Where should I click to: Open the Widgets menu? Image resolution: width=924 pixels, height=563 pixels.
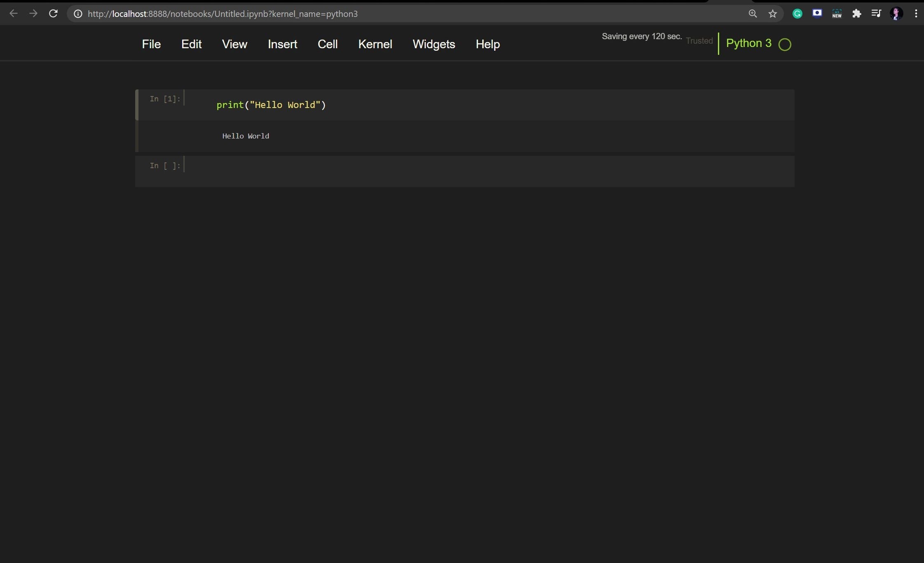434,44
